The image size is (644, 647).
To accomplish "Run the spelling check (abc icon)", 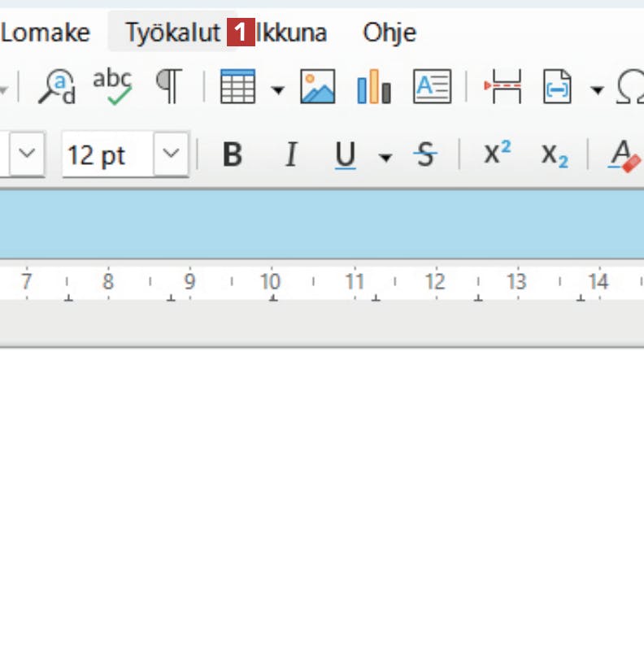I will tap(111, 86).
